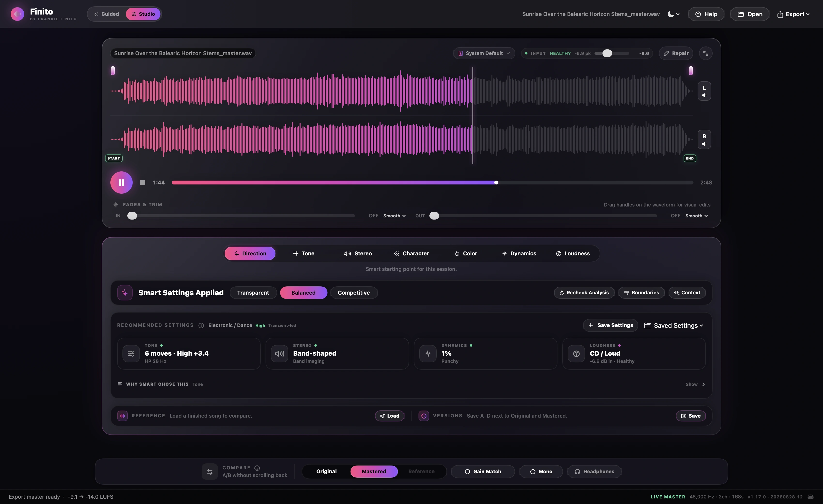Click the Finito waveform logo icon
Screen dimensions: 823x504
tap(17, 14)
